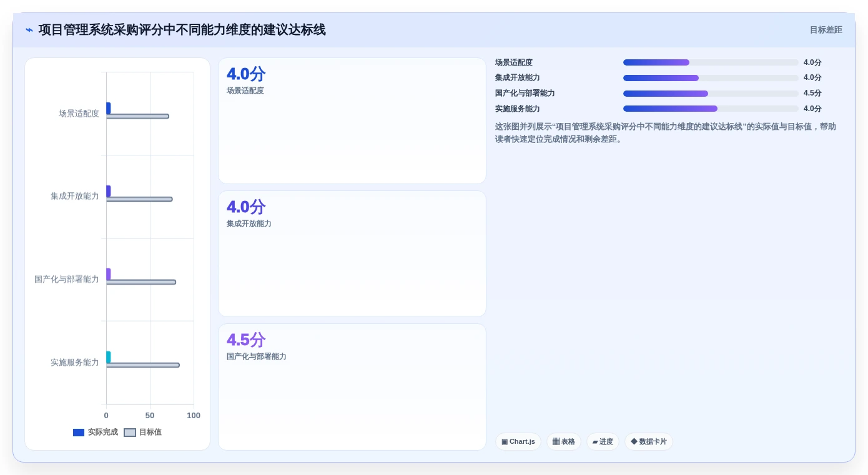Click the 场景适配度 target bar in chart
The height and width of the screenshot is (475, 868).
(x=137, y=116)
